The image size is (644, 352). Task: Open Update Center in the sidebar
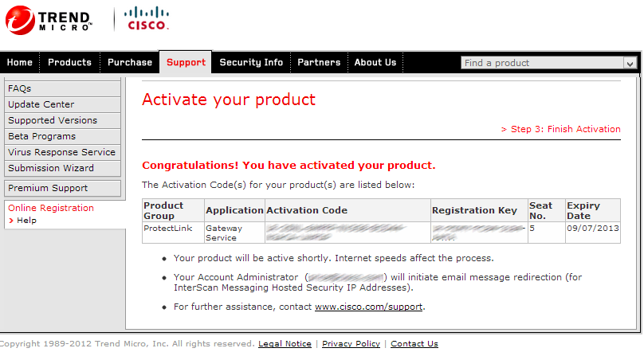pos(62,104)
